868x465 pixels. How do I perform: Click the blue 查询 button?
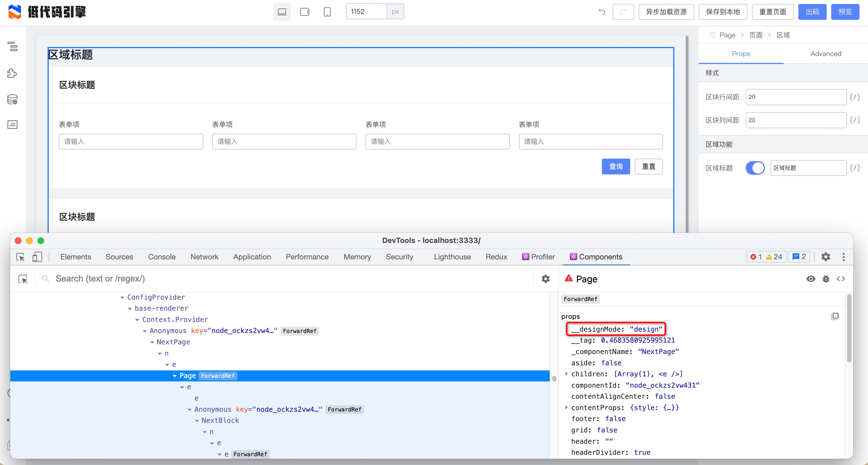[616, 167]
